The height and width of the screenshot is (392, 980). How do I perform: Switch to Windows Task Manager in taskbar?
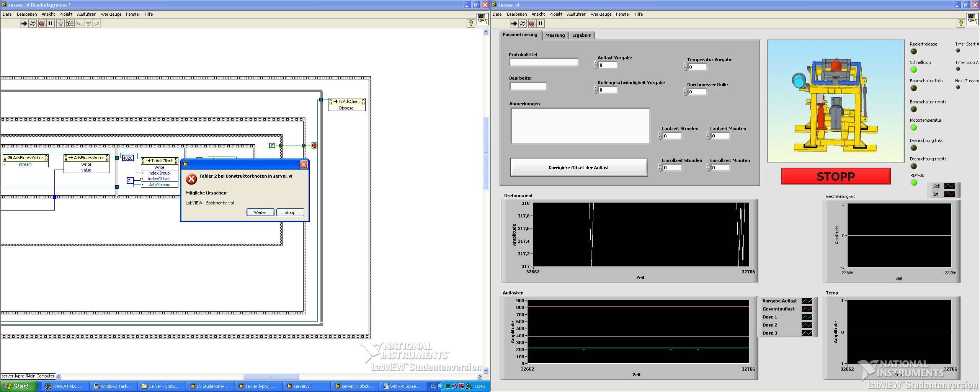(113, 386)
